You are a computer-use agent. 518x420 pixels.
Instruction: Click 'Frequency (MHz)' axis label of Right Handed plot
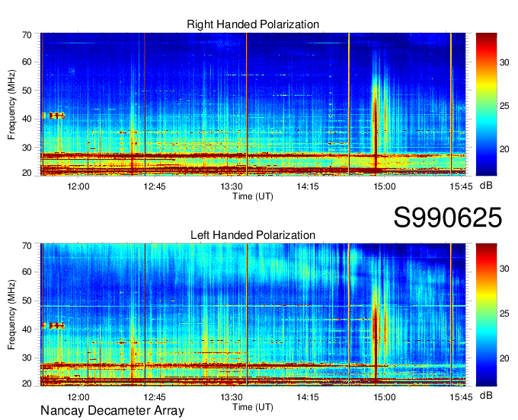[11, 104]
